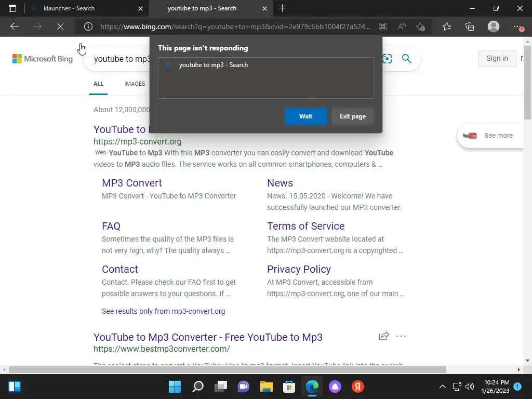Open the Contact sublink
532x399 pixels.
pos(120,269)
